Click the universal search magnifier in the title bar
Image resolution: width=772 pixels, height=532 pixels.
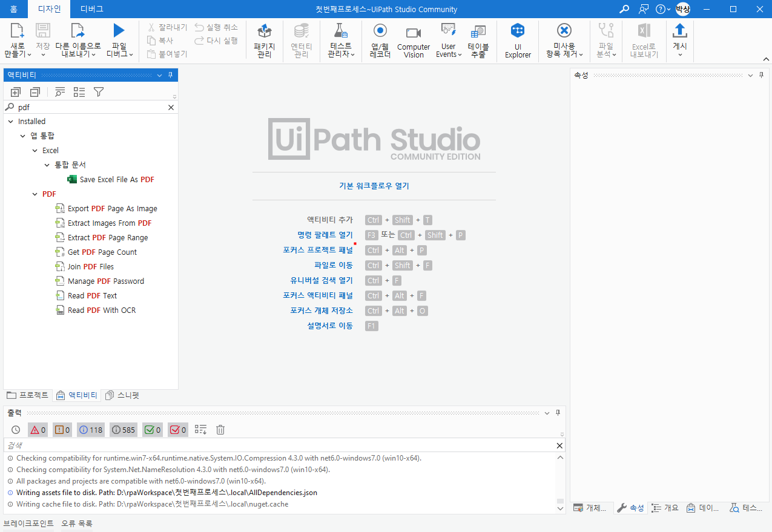(624, 9)
